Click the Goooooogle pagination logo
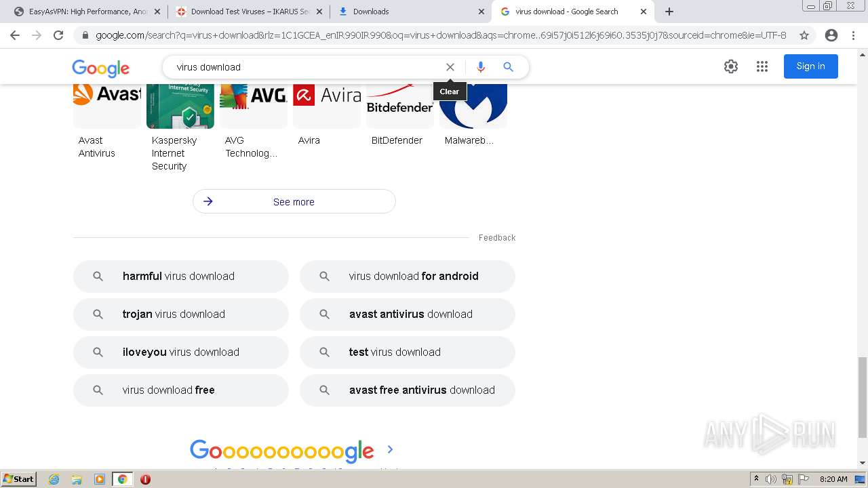This screenshot has width=868, height=488. (282, 451)
